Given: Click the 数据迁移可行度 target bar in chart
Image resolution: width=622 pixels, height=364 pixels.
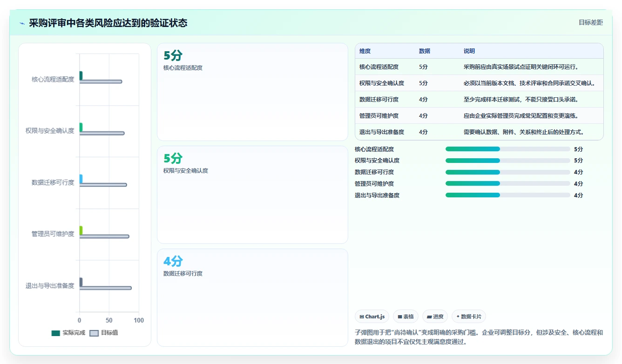Looking at the screenshot, I should click(103, 185).
